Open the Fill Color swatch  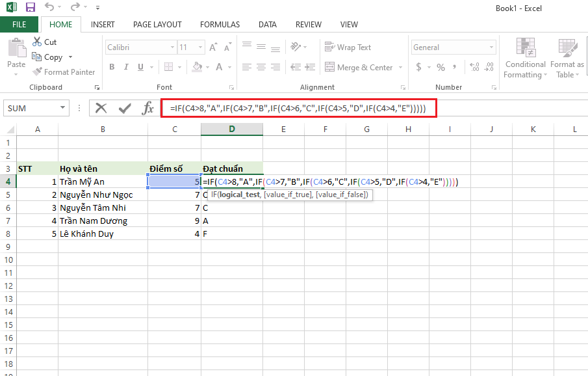(x=198, y=67)
